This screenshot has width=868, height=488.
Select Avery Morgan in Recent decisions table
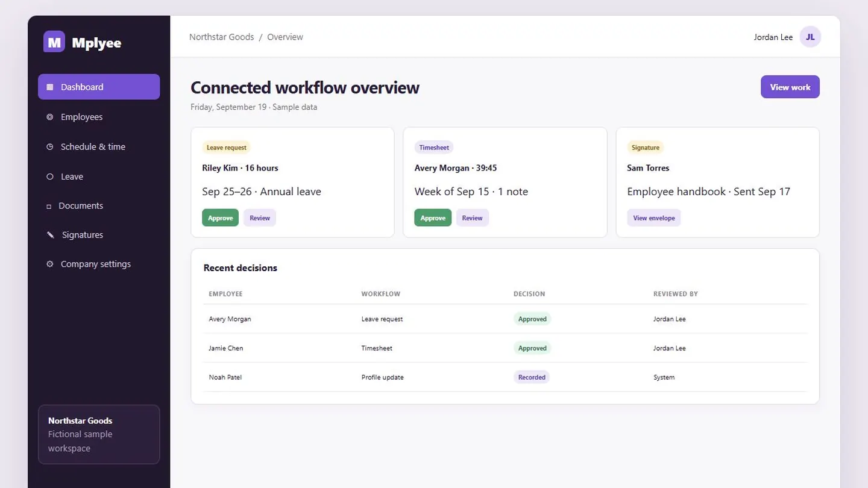[230, 319]
